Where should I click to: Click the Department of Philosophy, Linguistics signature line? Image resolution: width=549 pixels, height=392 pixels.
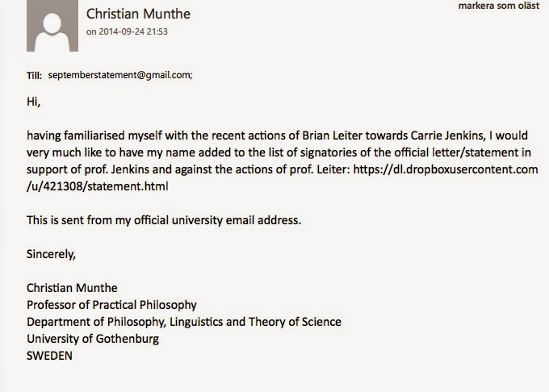[x=184, y=322]
